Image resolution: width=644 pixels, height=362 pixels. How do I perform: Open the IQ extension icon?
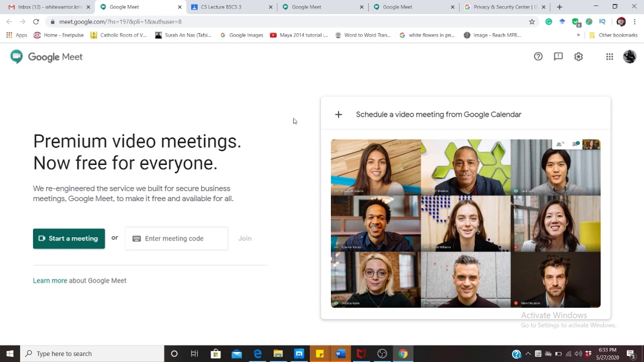click(602, 22)
